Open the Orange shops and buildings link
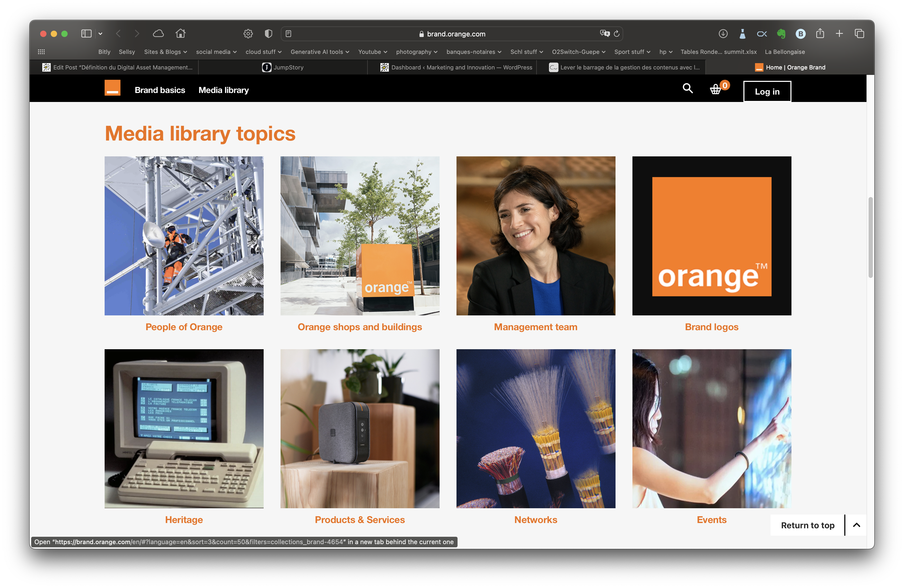This screenshot has width=904, height=588. [360, 327]
